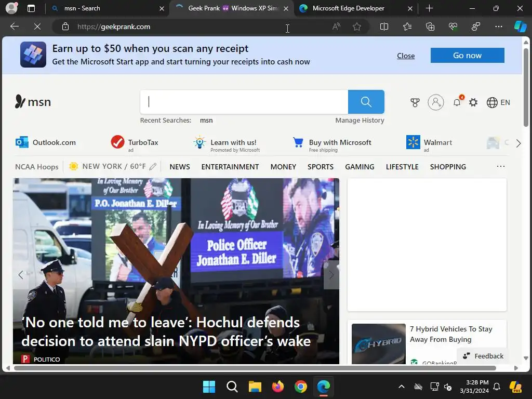Open Browser essentials heart icon
Image resolution: width=532 pixels, height=399 pixels.
pos(453,26)
